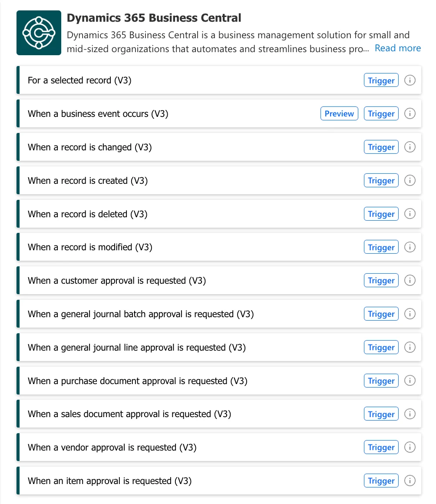View info about When a business event occurs
This screenshot has width=436, height=504.
click(x=410, y=113)
